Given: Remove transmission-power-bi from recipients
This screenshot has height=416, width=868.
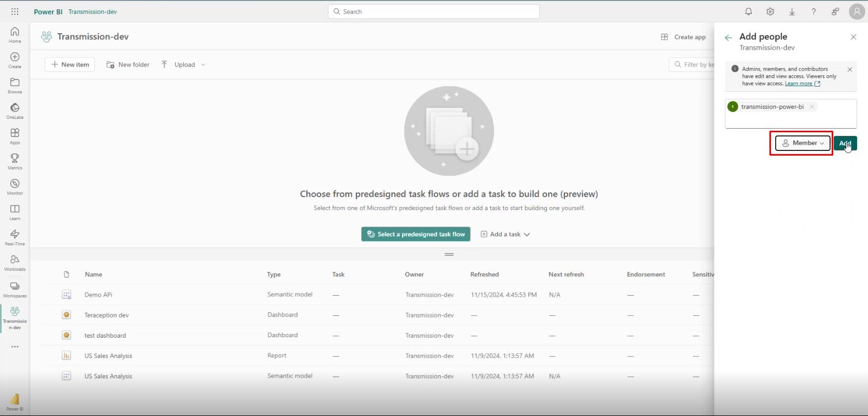Looking at the screenshot, I should pyautogui.click(x=812, y=107).
